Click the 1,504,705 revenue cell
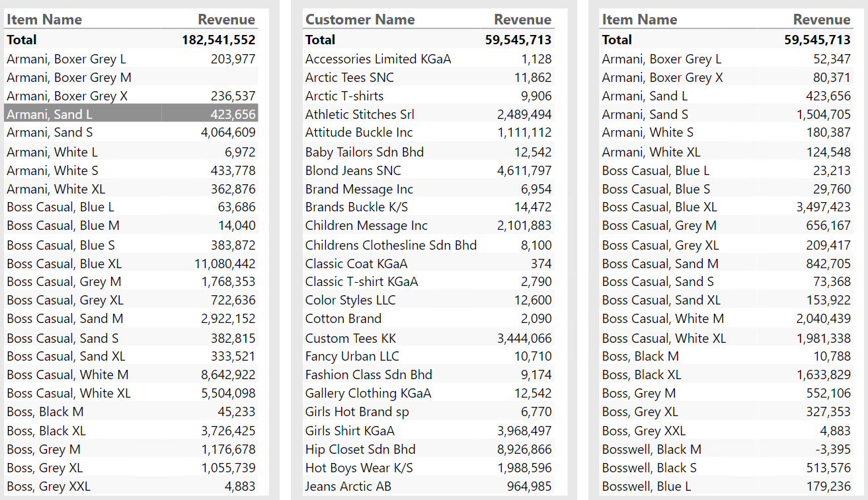 [x=824, y=114]
